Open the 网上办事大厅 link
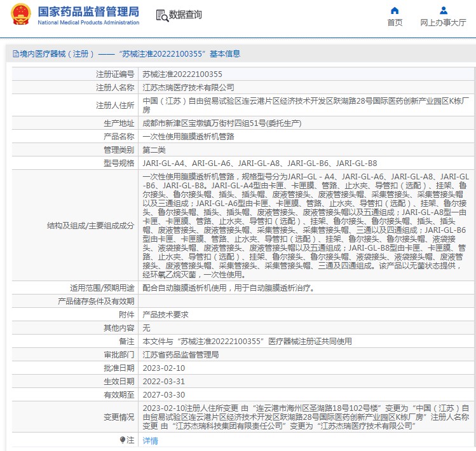This screenshot has height=451, width=476. pyautogui.click(x=443, y=22)
